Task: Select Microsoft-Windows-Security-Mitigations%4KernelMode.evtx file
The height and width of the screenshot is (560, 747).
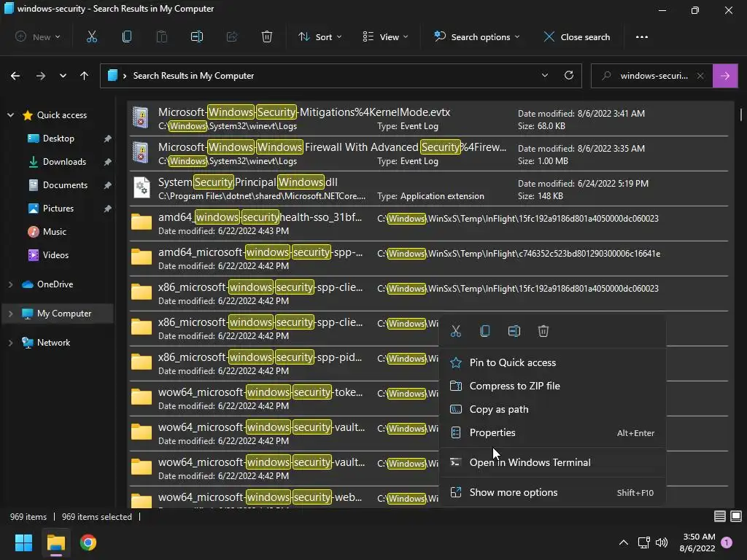Action: click(x=428, y=119)
